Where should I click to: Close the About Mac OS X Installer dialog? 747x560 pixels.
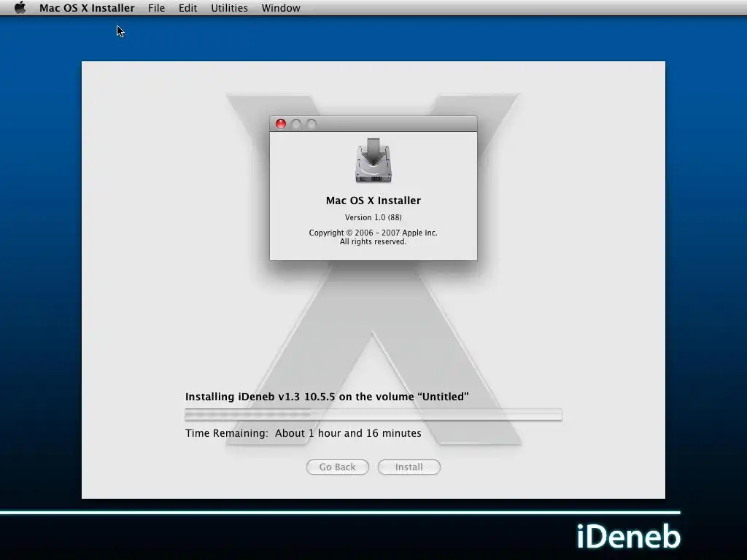click(x=281, y=124)
